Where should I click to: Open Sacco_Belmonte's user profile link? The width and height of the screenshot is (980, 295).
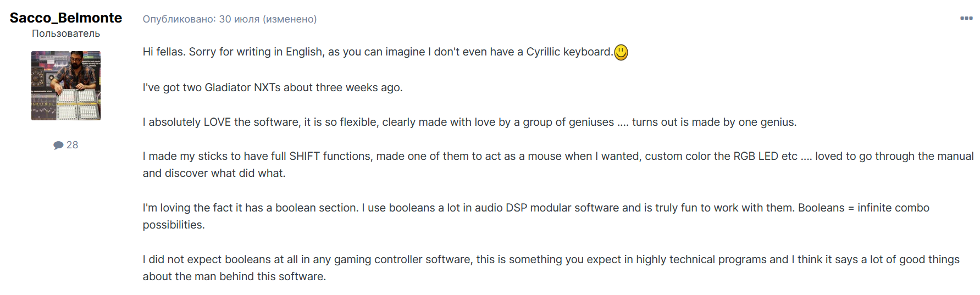tap(66, 18)
